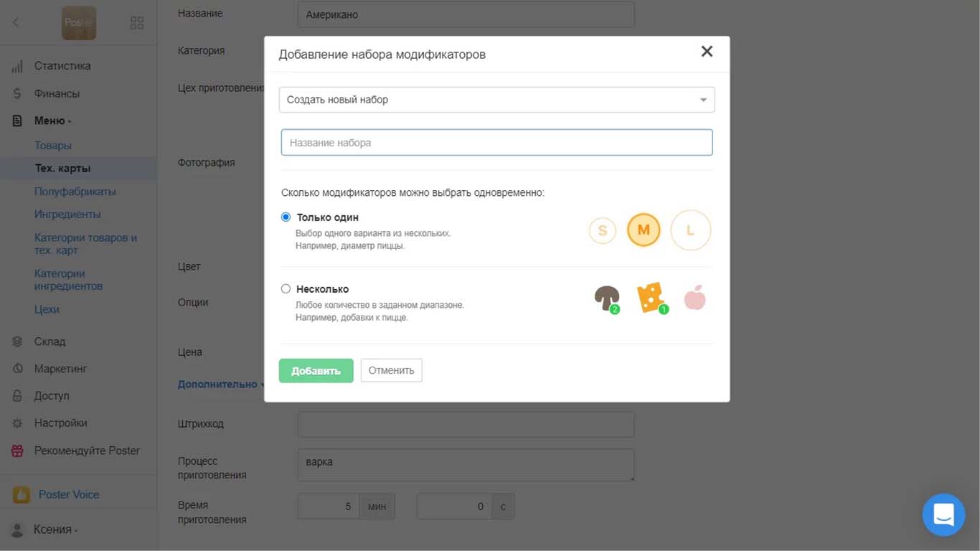Viewport: 980px width, 551px height.
Task: Open the chat support bubble
Action: [x=943, y=514]
